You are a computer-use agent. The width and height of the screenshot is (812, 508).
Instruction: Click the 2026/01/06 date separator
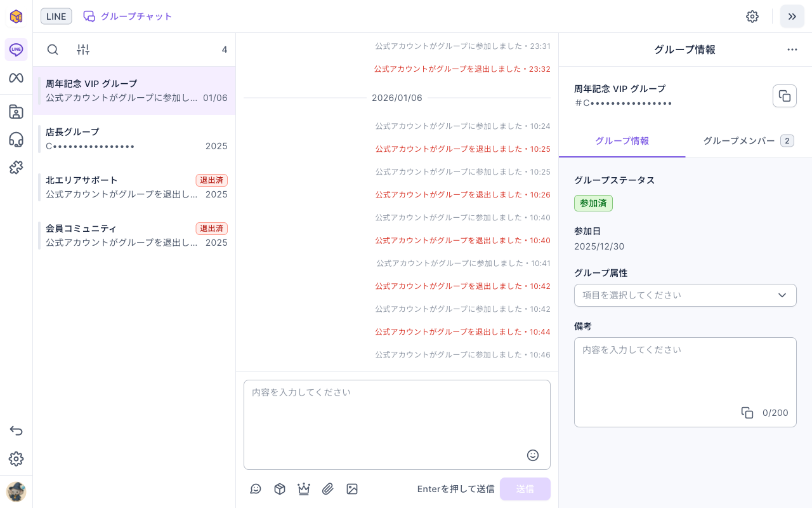[397, 98]
